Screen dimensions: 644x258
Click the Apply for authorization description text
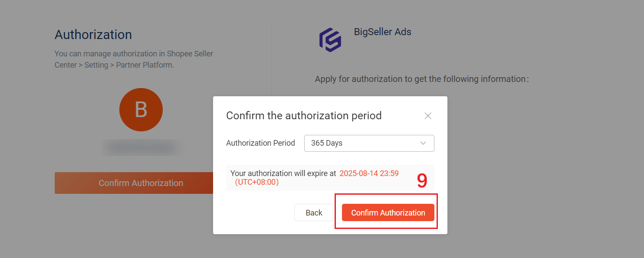[x=422, y=79]
